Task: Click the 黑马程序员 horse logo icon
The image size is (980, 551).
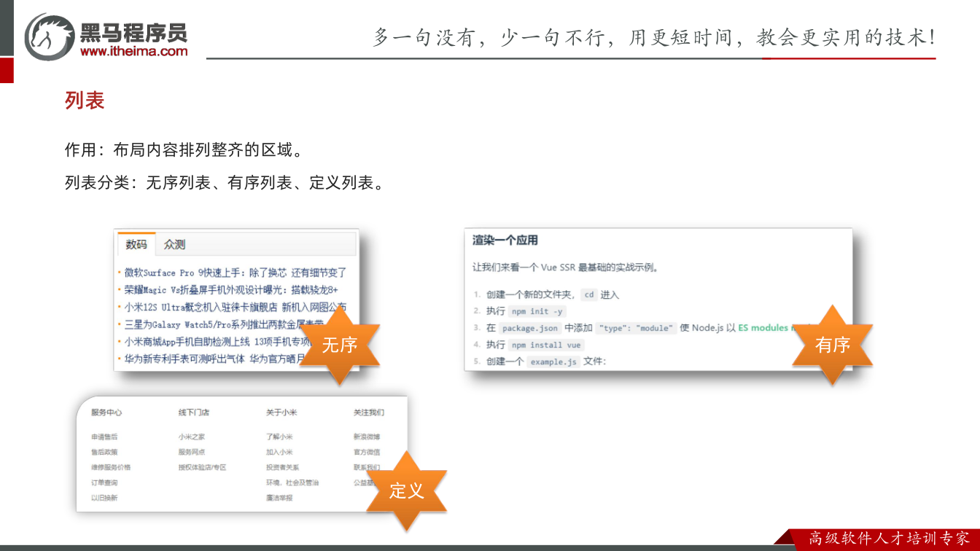Action: point(50,36)
